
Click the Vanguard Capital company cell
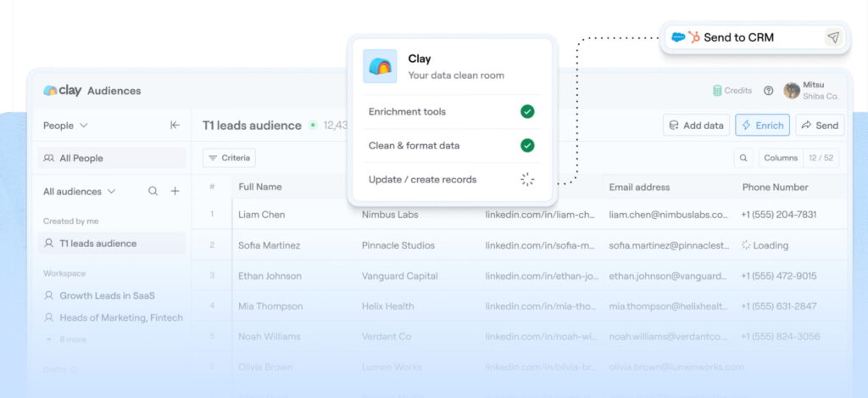[400, 276]
